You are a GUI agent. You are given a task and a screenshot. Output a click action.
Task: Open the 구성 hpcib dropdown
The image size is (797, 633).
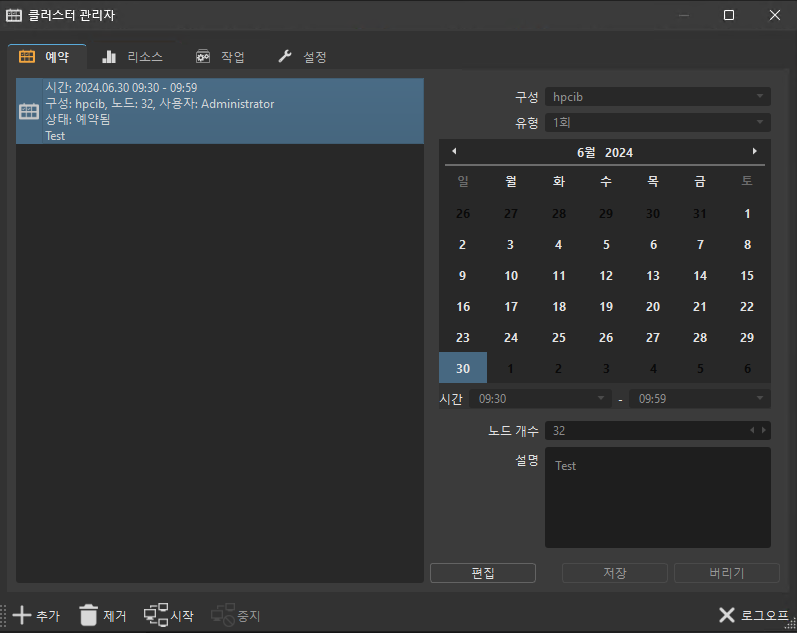pyautogui.click(x=658, y=97)
